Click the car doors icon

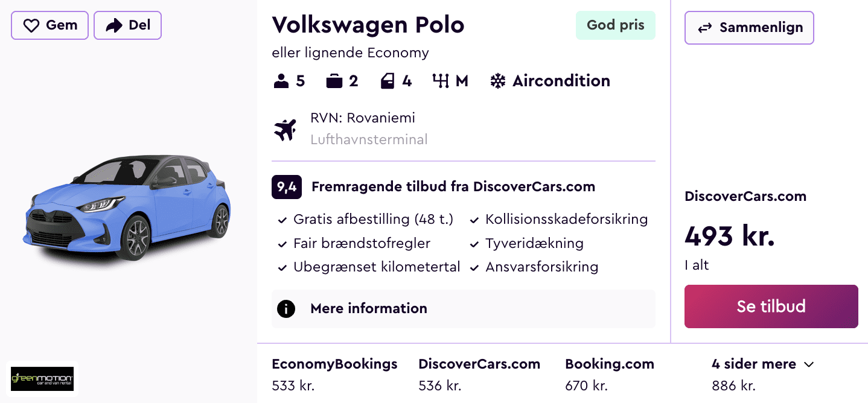coord(388,81)
